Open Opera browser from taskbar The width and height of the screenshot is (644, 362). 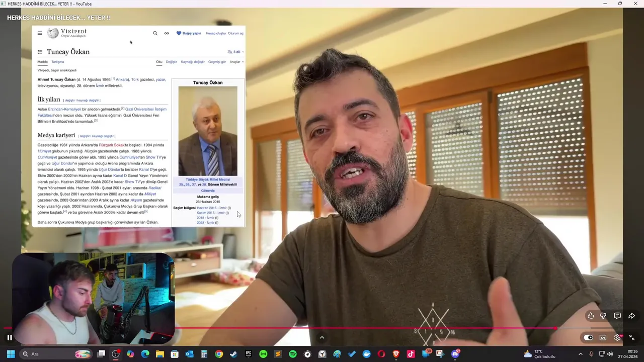pyautogui.click(x=381, y=354)
